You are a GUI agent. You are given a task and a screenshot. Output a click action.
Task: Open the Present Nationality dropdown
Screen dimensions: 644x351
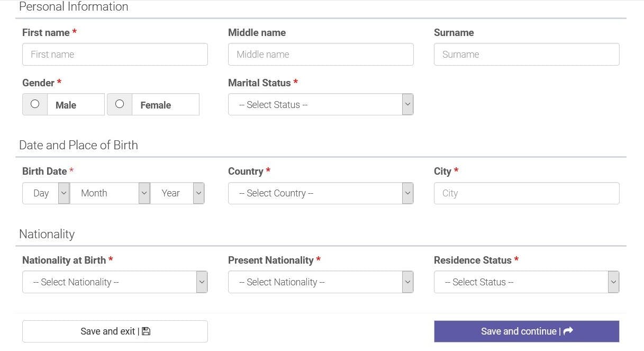pos(321,282)
